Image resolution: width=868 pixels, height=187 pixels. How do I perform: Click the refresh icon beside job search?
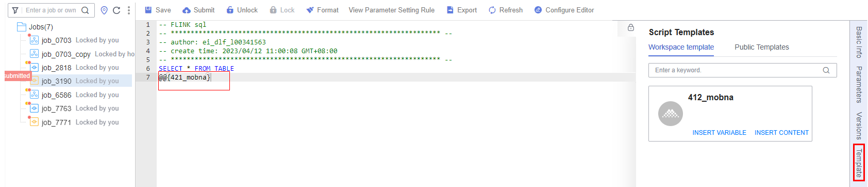coord(116,10)
